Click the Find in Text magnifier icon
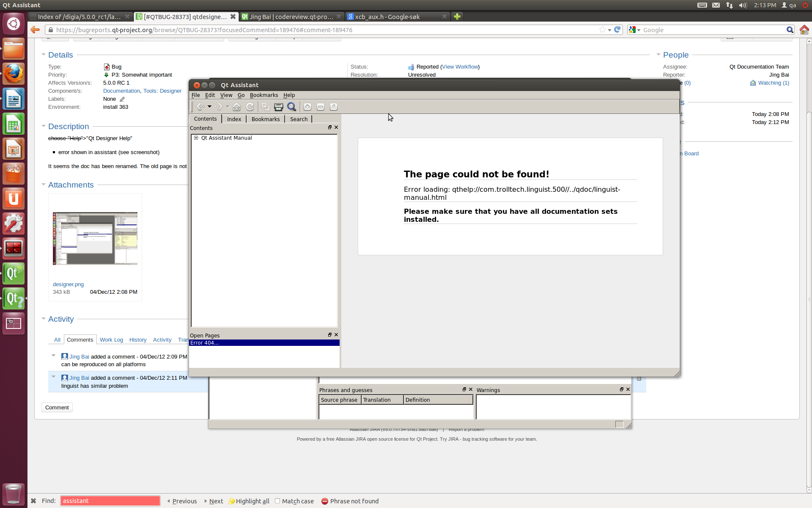Image resolution: width=812 pixels, height=508 pixels. coord(292,107)
